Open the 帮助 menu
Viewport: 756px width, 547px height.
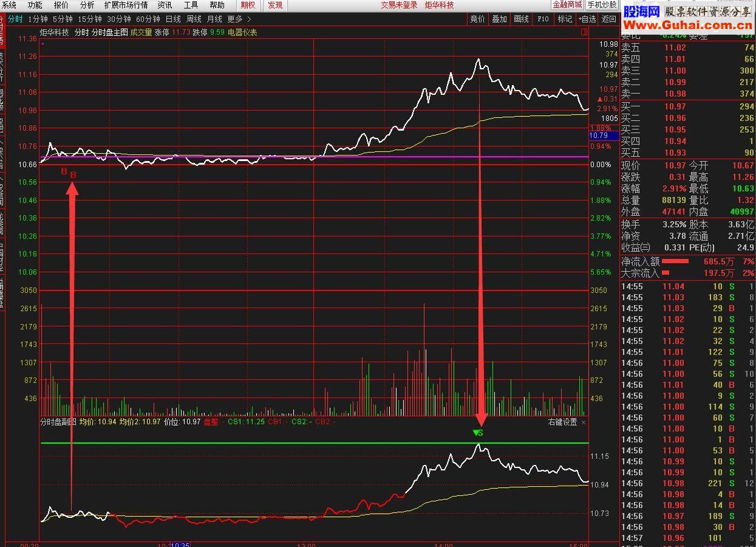coord(217,5)
